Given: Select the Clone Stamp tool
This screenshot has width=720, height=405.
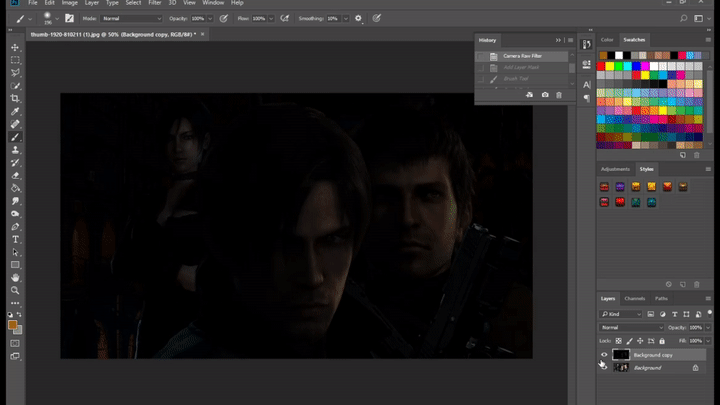Looking at the screenshot, I should tap(15, 150).
